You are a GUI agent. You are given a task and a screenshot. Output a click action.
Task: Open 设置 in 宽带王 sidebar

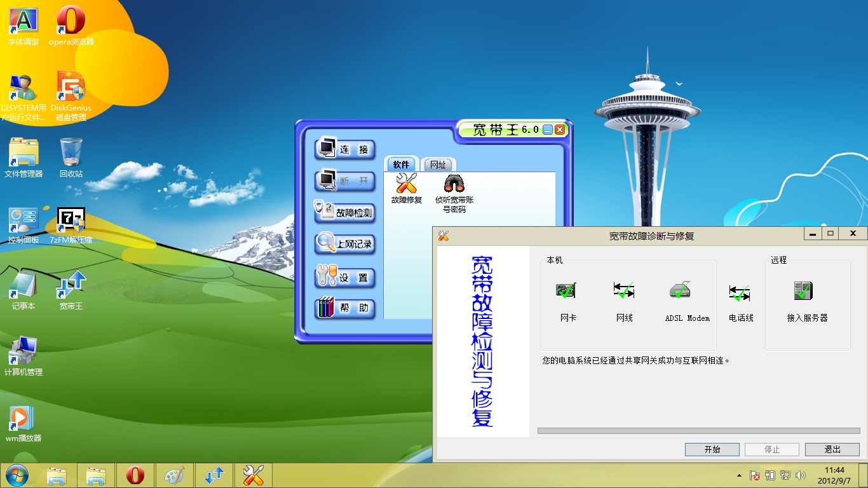tap(345, 278)
